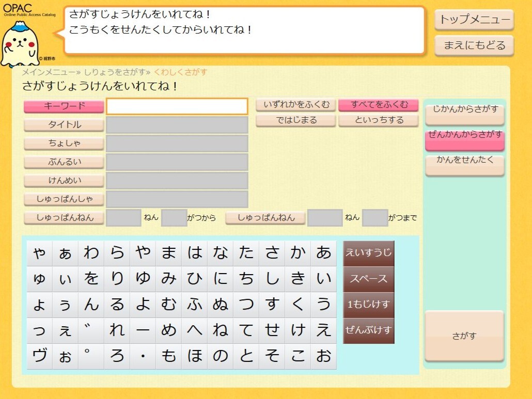Image resolution: width=532 pixels, height=399 pixels.
Task: Select ぜんかんからさがす search scope
Action: point(464,140)
